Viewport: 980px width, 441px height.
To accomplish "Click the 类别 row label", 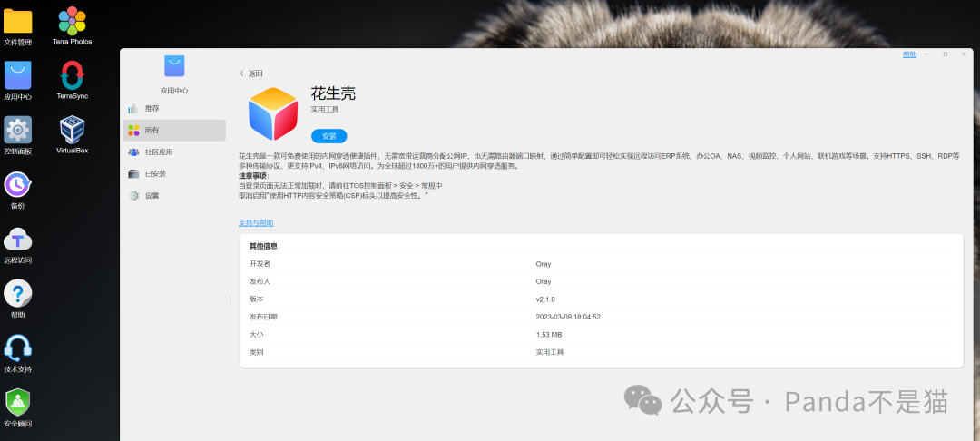I will [x=256, y=352].
